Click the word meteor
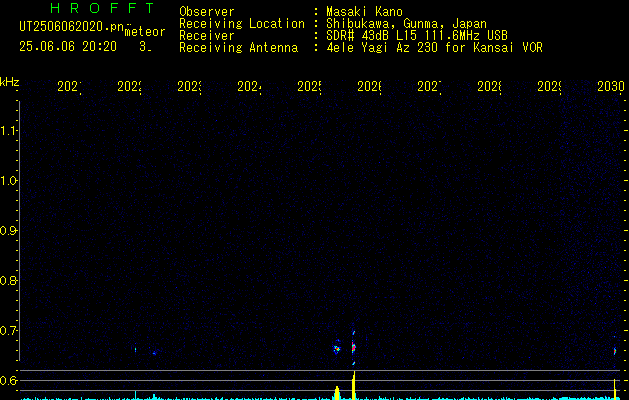The width and height of the screenshot is (629, 400). click(145, 32)
